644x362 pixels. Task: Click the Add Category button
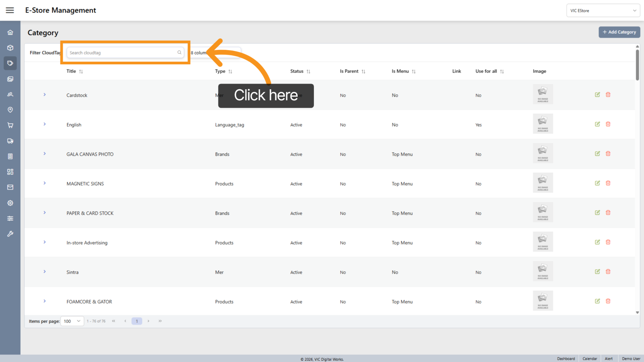(619, 32)
